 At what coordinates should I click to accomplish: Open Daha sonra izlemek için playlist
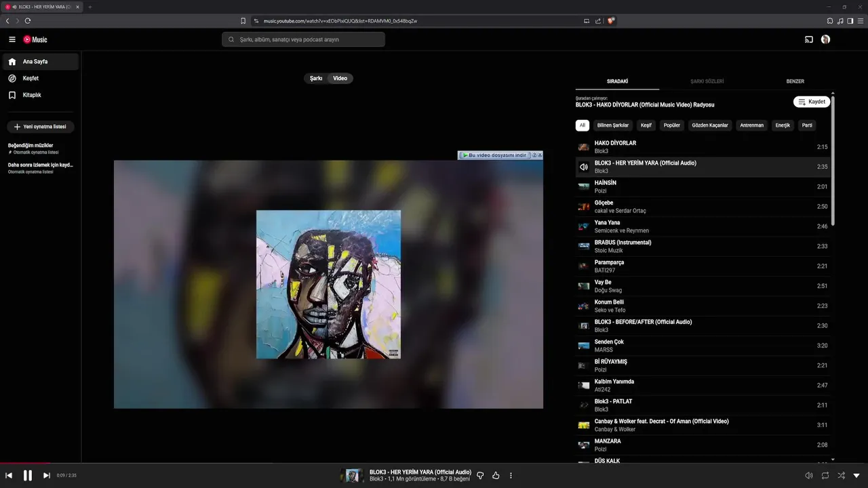coord(40,168)
